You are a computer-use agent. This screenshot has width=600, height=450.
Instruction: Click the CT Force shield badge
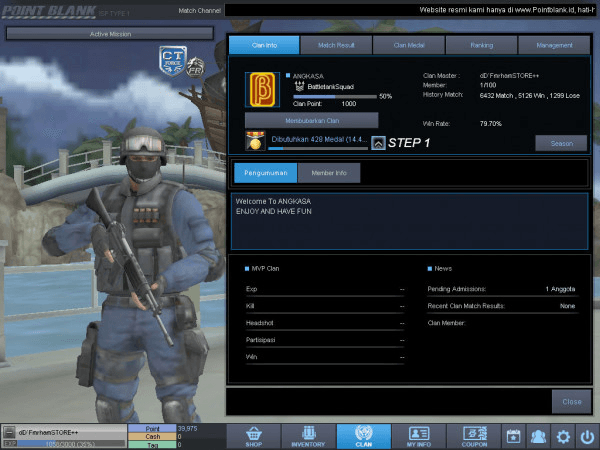[x=173, y=60]
